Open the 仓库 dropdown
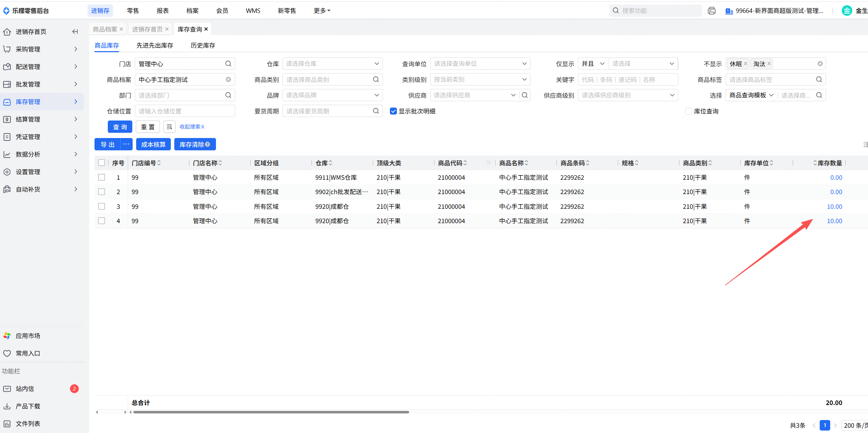 (x=332, y=64)
